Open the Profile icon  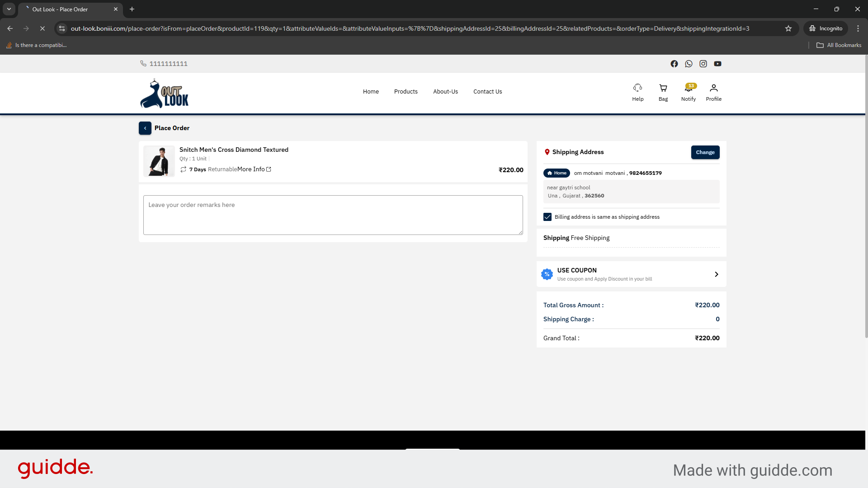click(713, 92)
